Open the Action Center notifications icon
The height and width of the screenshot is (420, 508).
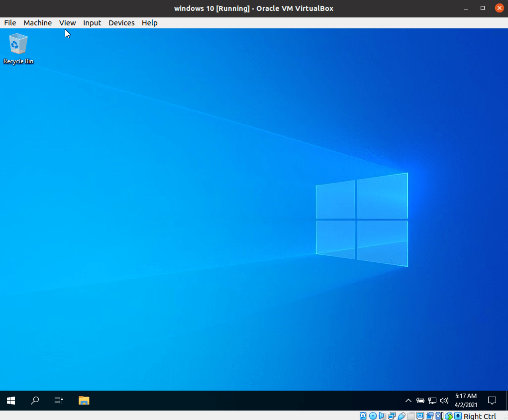coord(492,401)
